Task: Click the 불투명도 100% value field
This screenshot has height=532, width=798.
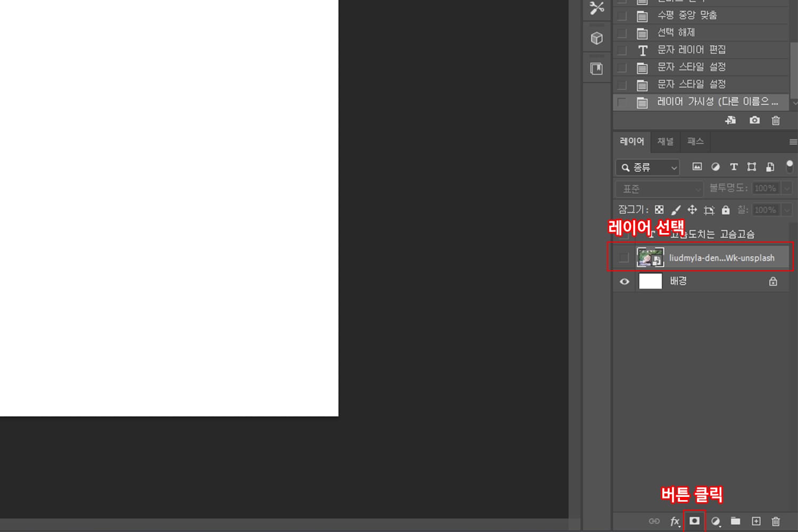Action: coord(765,188)
